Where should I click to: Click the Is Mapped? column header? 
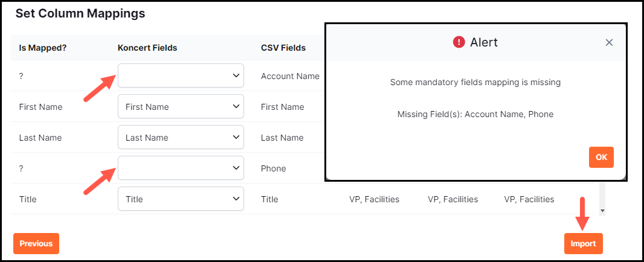[43, 48]
